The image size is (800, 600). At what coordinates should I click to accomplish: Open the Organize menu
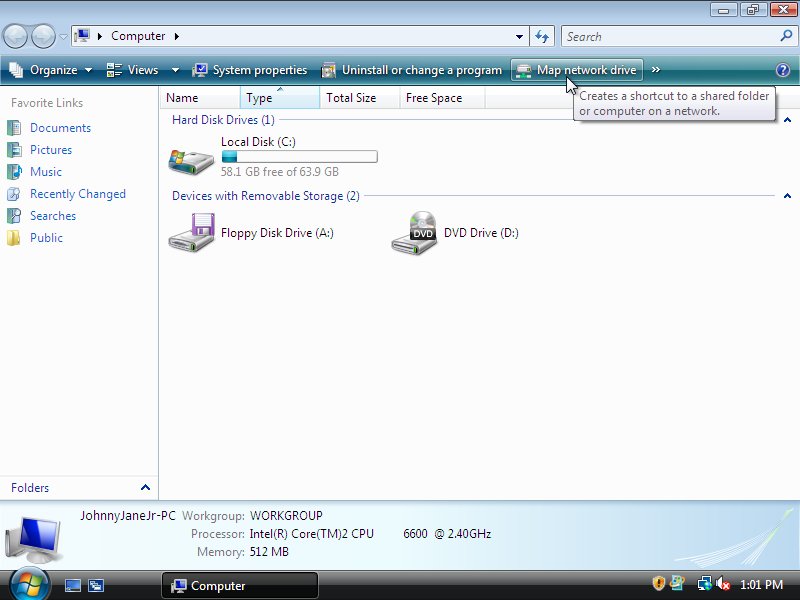50,70
